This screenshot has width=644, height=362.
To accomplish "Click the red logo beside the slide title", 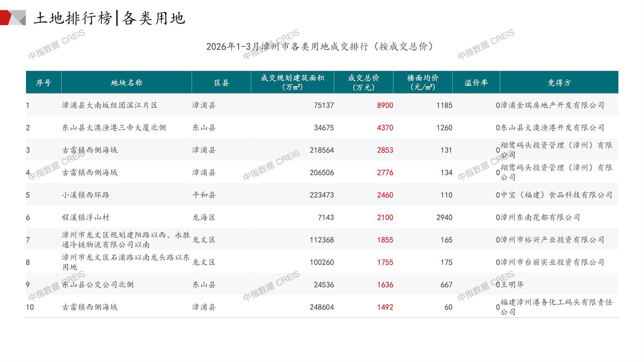I will (13, 18).
